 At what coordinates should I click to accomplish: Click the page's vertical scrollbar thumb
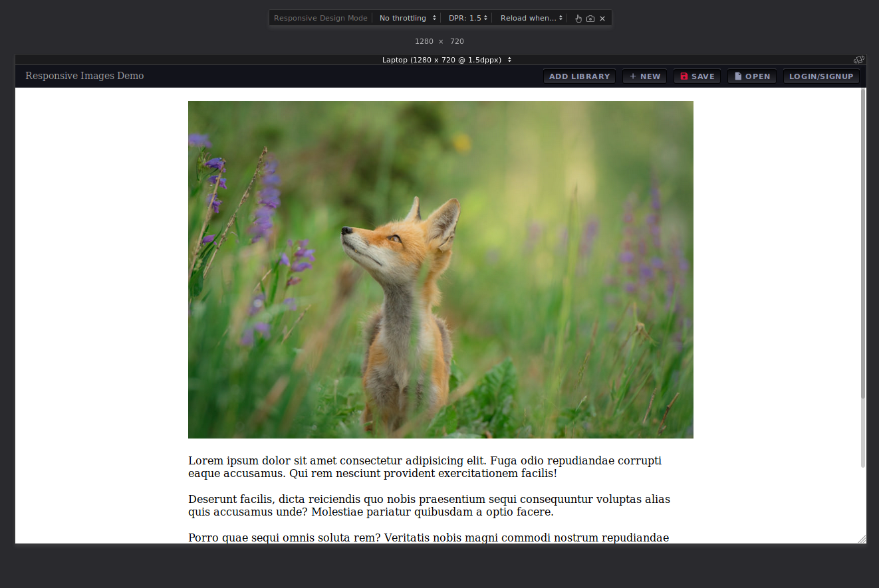click(863, 243)
